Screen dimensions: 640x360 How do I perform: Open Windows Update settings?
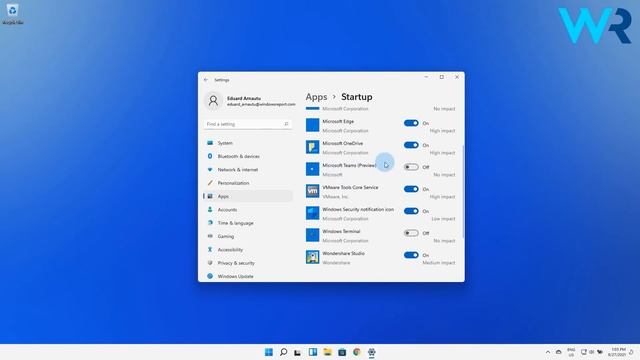248,276
